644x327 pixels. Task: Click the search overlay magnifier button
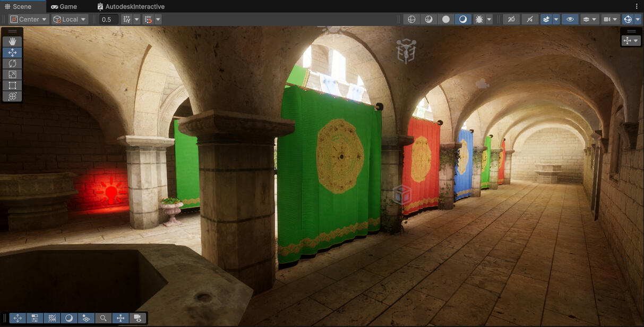point(103,318)
